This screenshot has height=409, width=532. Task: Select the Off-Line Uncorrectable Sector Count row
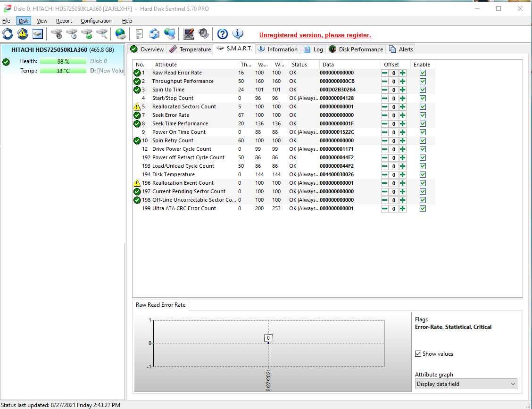click(283, 200)
